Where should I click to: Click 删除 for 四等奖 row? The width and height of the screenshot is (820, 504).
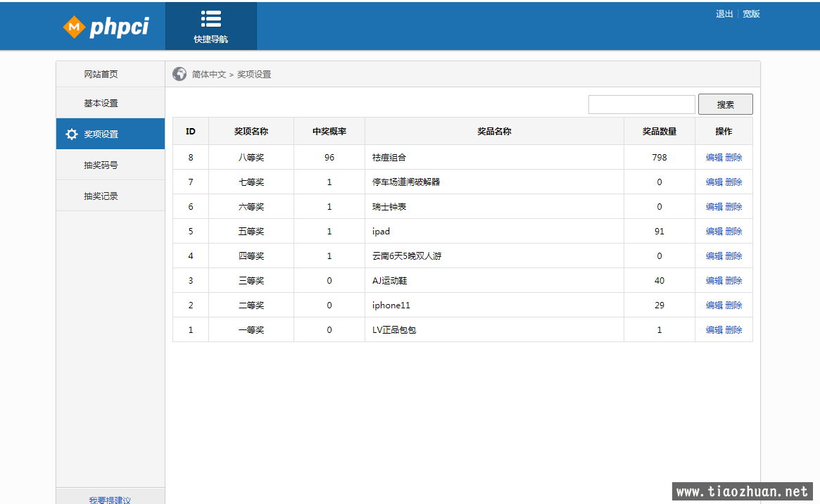[x=733, y=256]
